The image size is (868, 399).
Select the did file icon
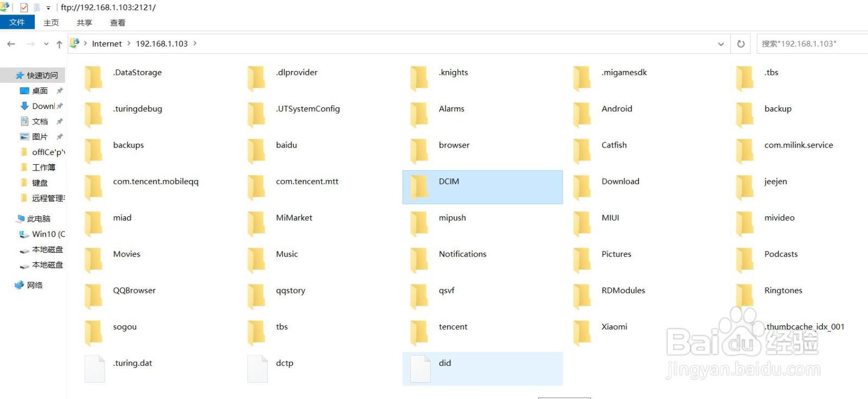[420, 369]
